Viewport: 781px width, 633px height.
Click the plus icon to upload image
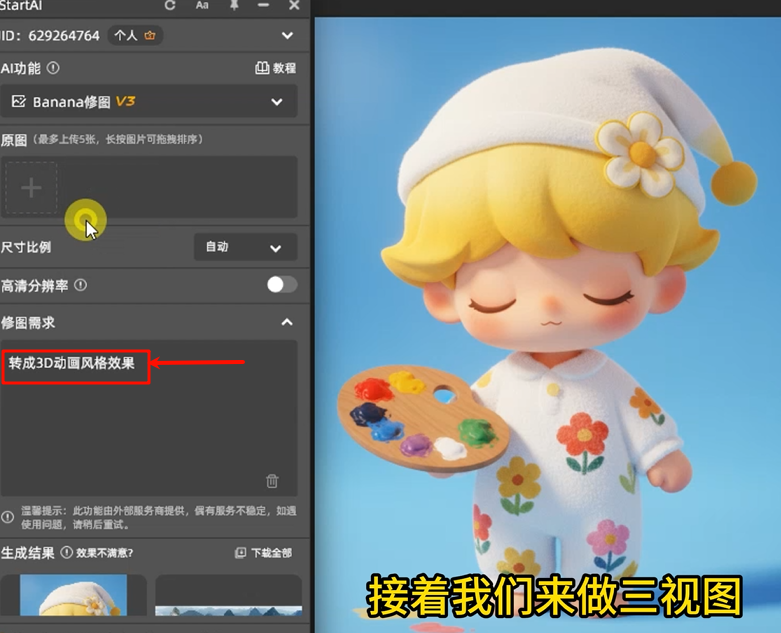[32, 188]
